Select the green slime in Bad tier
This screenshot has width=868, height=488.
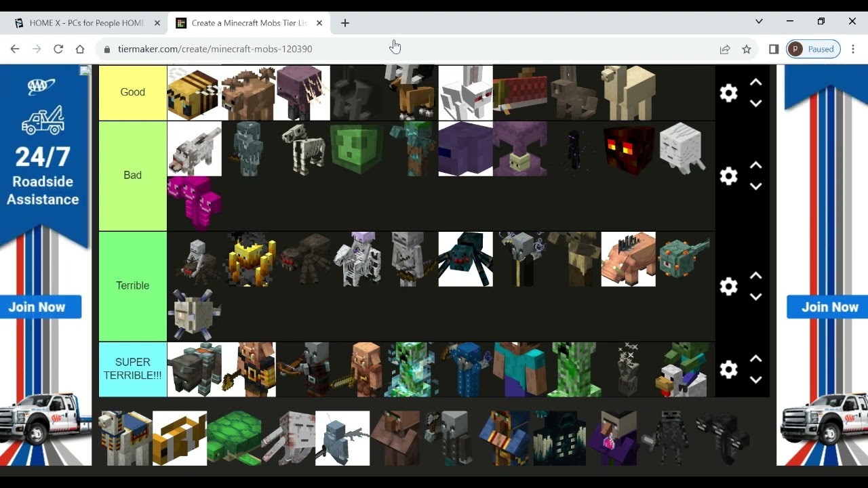357,149
